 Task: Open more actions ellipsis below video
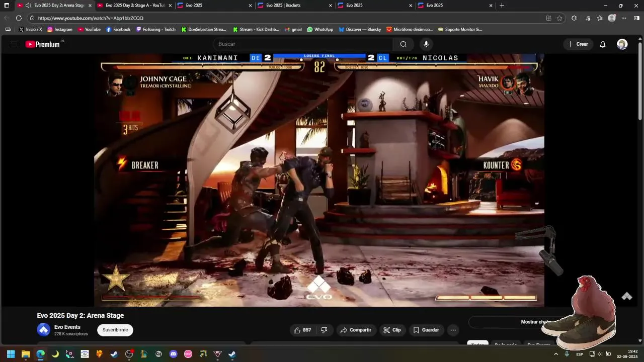[453, 330]
